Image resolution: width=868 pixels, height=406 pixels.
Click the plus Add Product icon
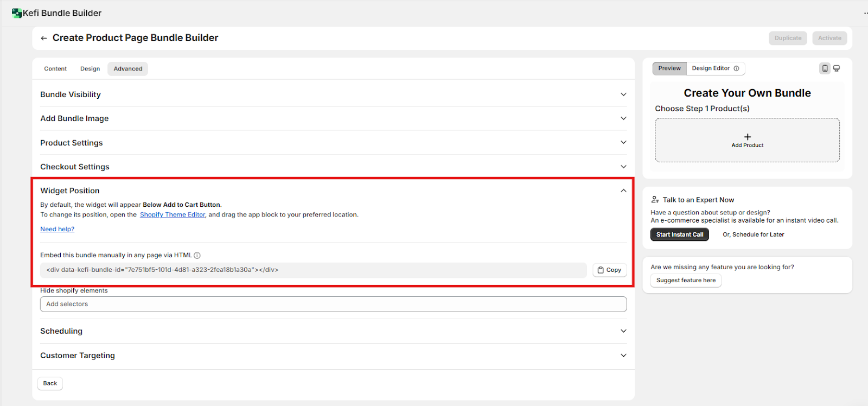tap(747, 137)
